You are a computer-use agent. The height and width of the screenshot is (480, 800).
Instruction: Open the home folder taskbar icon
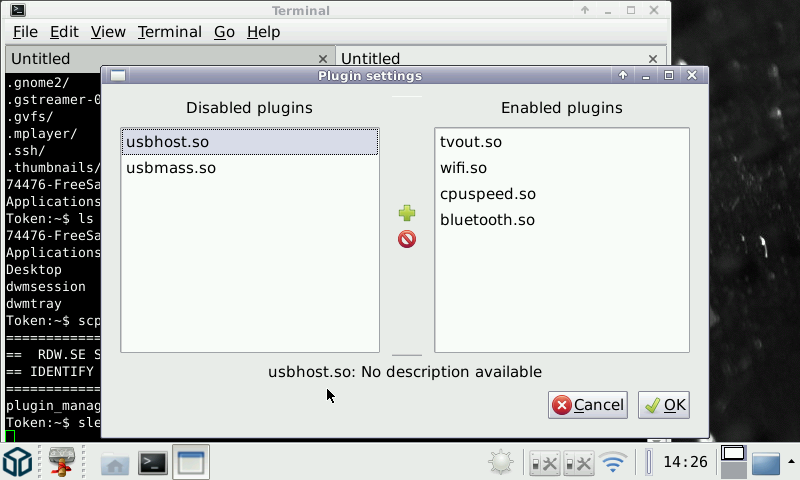[115, 463]
